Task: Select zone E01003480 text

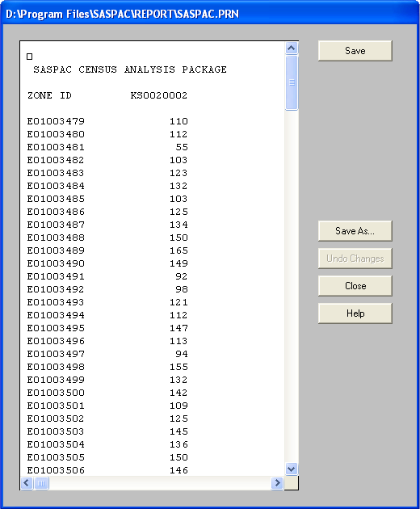Action: point(56,134)
